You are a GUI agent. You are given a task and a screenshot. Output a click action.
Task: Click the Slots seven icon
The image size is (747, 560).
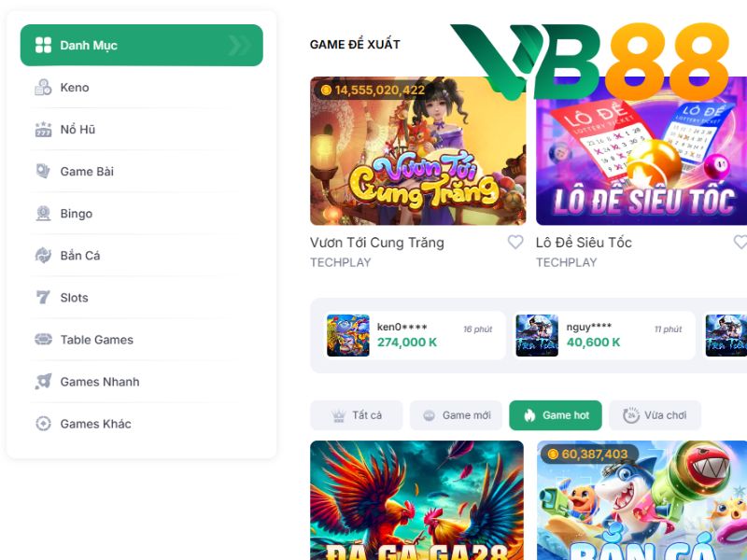click(x=43, y=297)
